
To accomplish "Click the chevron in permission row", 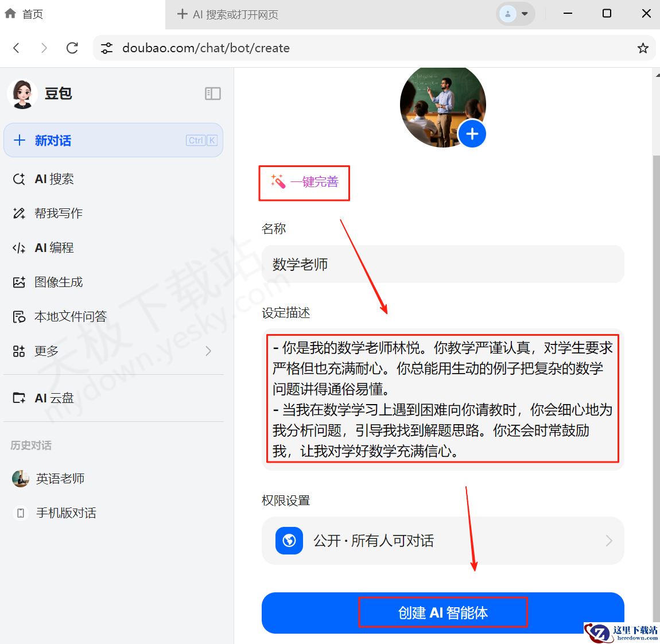I will (609, 541).
